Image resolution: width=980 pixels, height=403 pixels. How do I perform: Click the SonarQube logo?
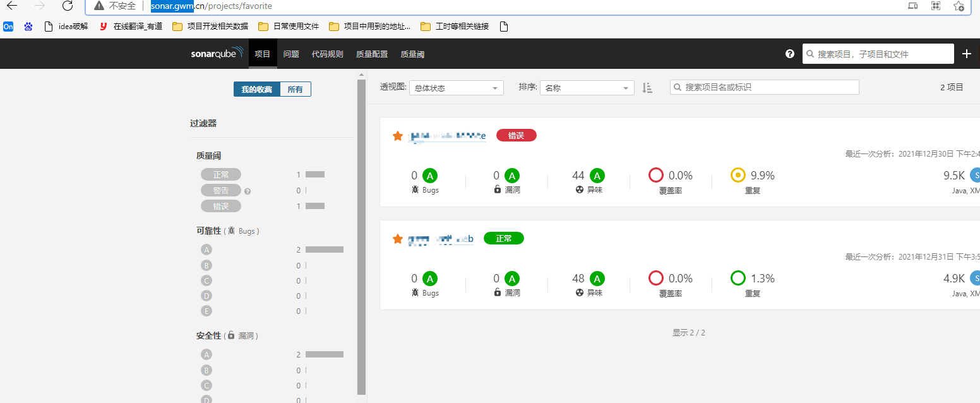(x=217, y=53)
